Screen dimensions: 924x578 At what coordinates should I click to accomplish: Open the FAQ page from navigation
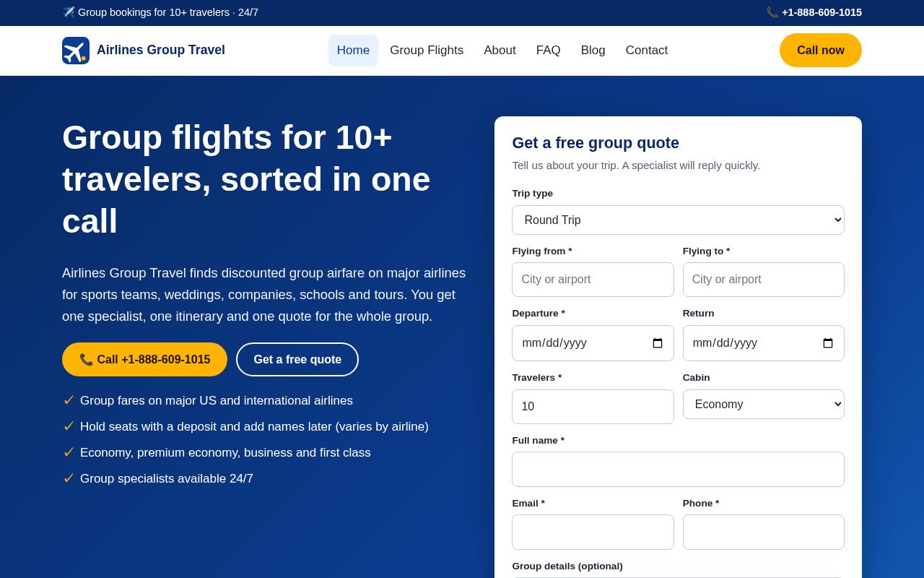(549, 51)
